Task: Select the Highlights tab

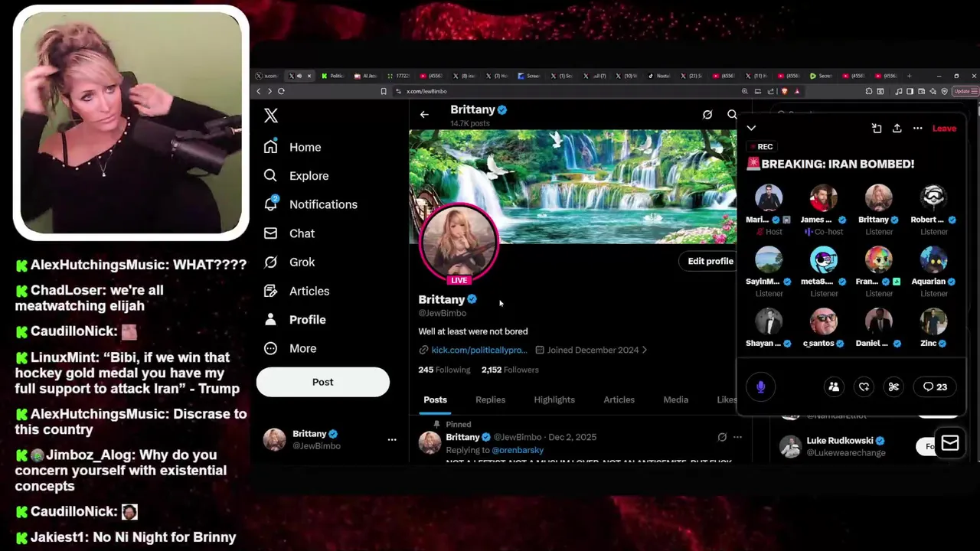Action: [x=554, y=399]
